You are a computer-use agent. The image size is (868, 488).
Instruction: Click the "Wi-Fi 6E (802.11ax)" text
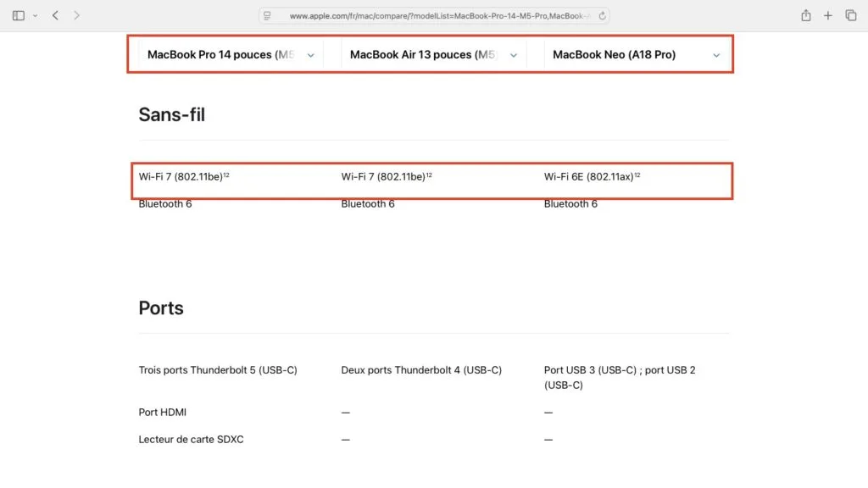coord(588,176)
